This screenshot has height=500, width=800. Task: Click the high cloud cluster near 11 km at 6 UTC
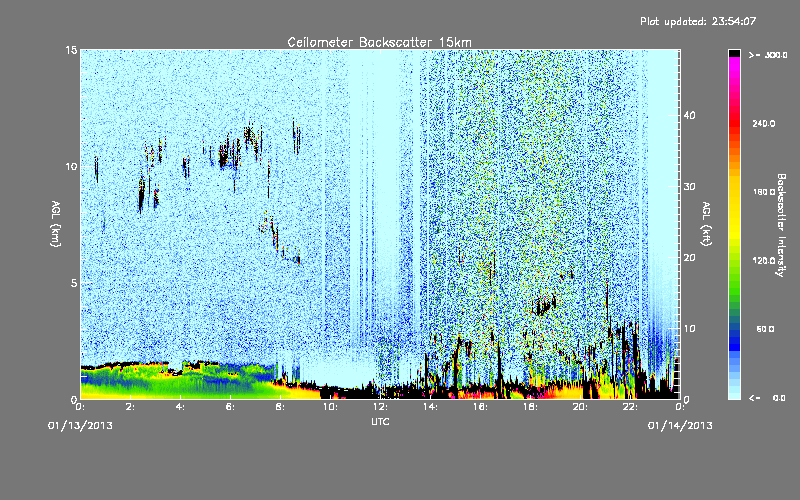point(230,152)
